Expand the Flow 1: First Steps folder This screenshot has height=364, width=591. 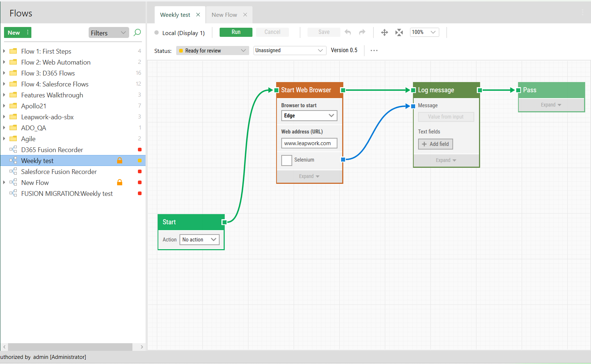4,51
